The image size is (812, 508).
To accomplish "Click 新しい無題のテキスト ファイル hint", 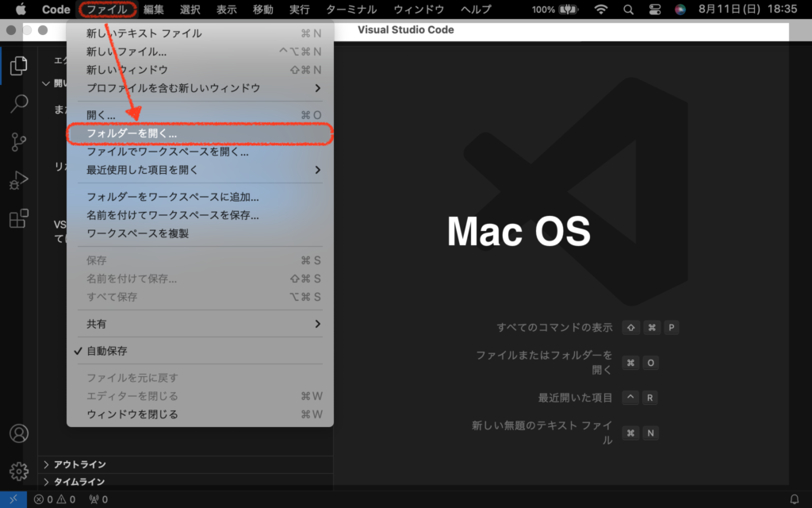I will [x=542, y=433].
